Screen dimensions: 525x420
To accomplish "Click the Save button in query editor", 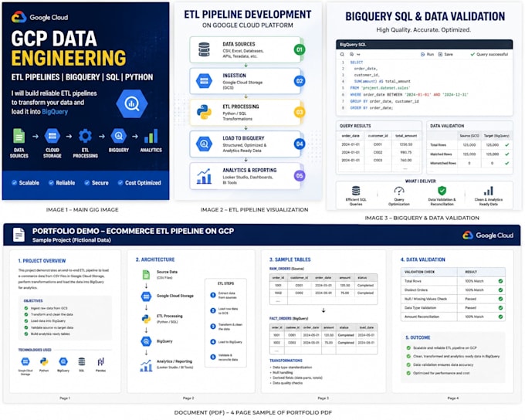I will [445, 54].
